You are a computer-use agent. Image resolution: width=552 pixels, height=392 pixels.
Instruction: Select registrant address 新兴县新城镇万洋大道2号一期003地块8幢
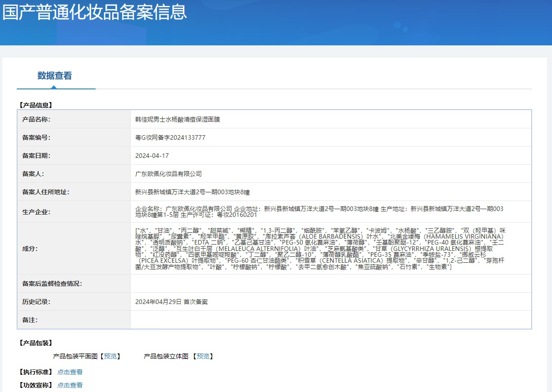[x=192, y=192]
